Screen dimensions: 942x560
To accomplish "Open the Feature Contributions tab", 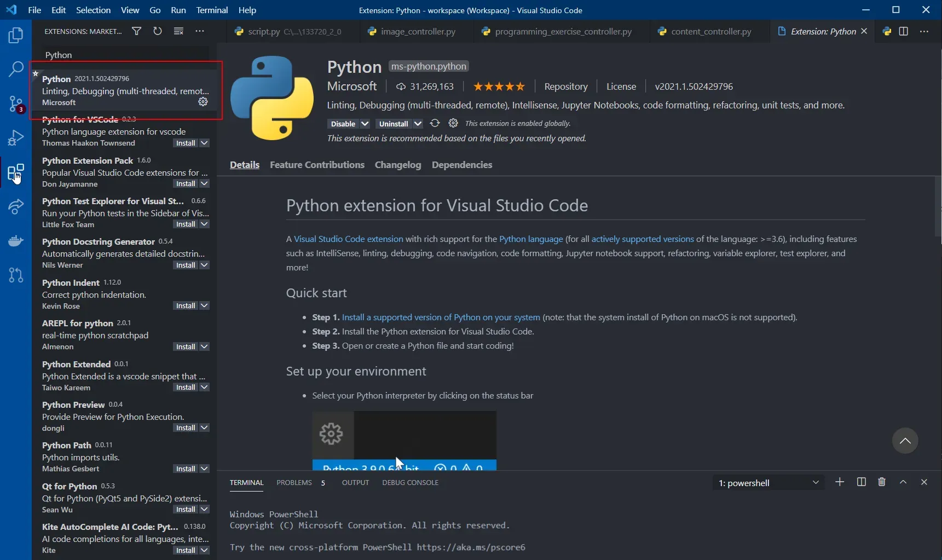I will 317,165.
